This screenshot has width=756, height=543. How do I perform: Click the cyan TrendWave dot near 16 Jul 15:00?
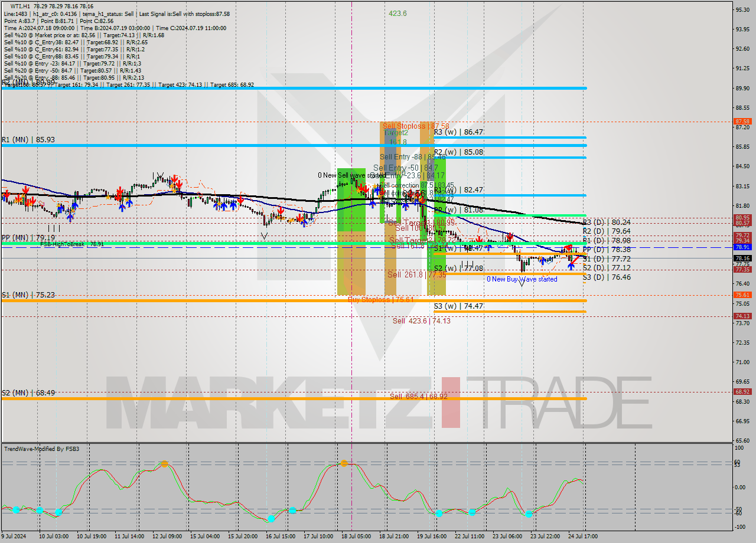(271, 519)
